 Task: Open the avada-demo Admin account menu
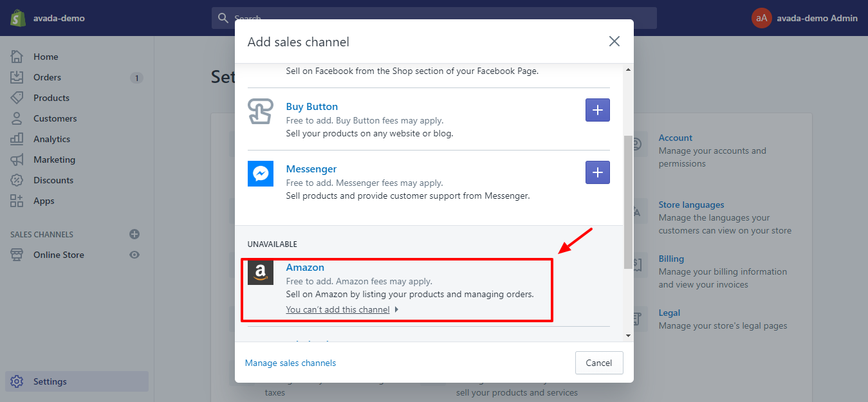[x=804, y=18]
